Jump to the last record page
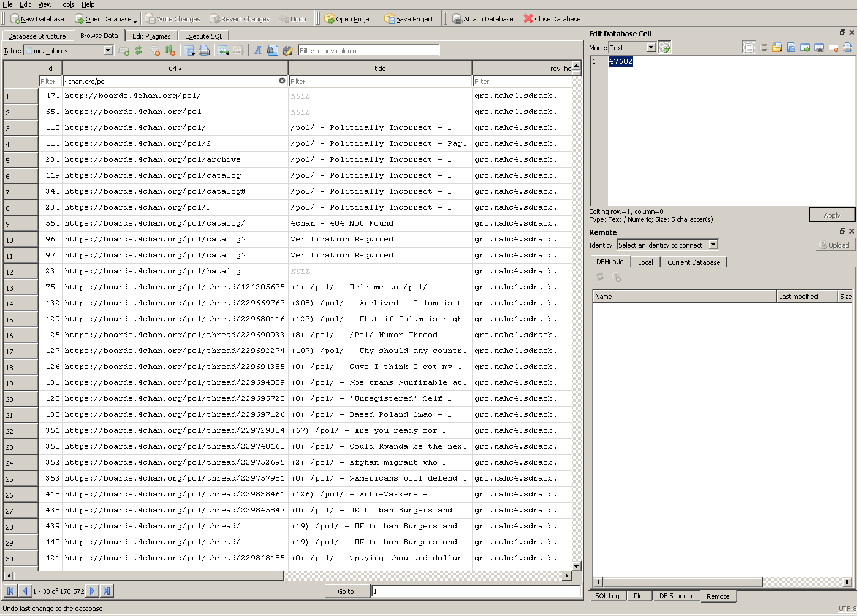This screenshot has height=616, width=858. 107,591
